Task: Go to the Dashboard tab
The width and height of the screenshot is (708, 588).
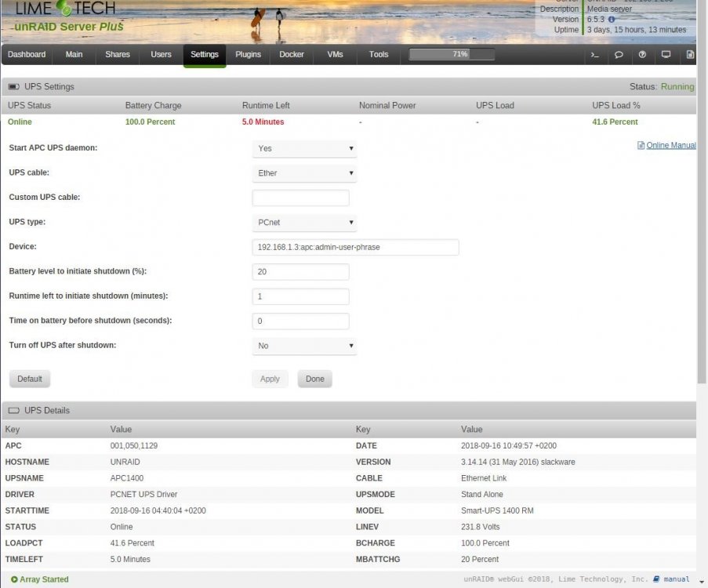Action: point(27,55)
